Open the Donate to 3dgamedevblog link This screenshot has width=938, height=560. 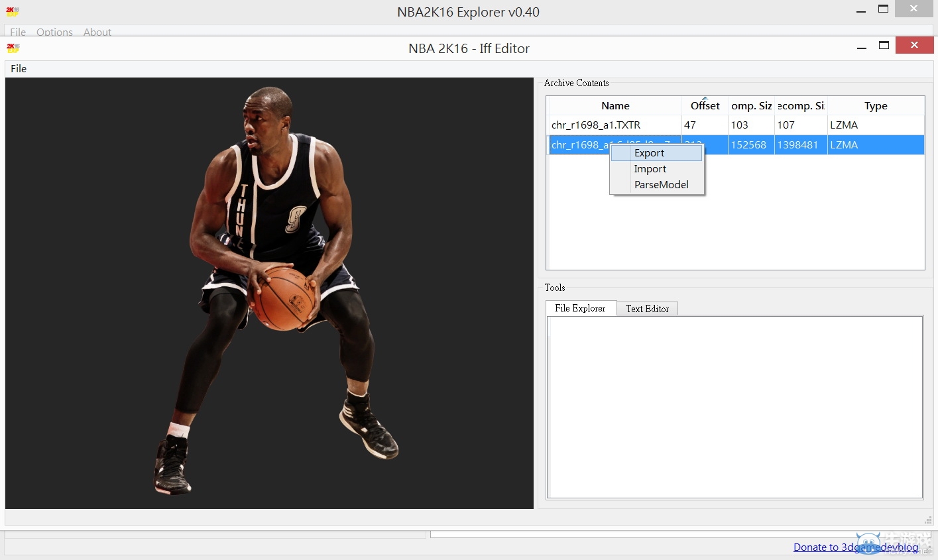click(x=856, y=547)
